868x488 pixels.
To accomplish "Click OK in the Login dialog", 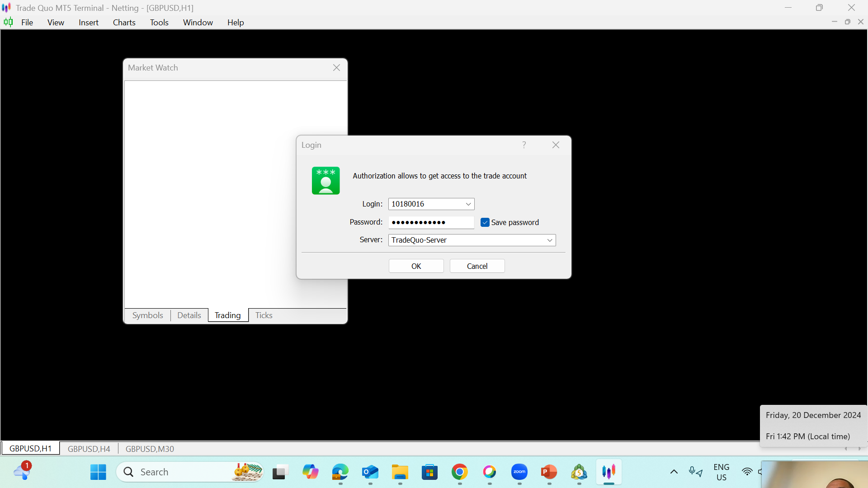I will tap(416, 266).
